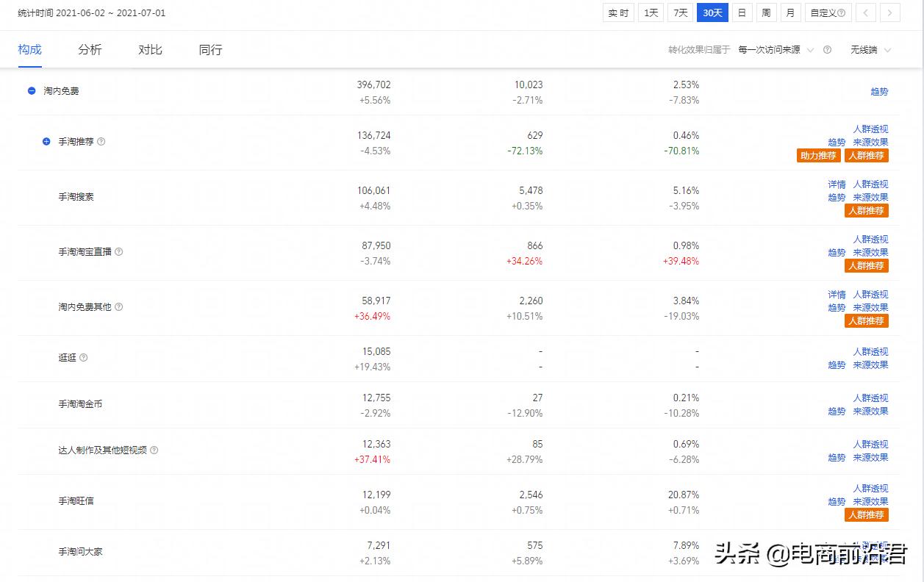Click help icon beside 手淘淘宝直播
The image size is (924, 582).
119,251
